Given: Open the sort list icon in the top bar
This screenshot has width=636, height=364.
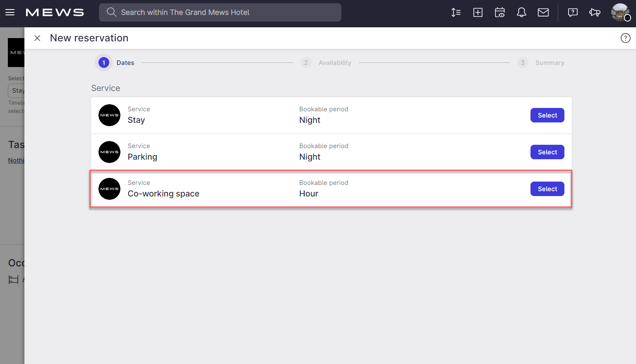Looking at the screenshot, I should coord(456,12).
